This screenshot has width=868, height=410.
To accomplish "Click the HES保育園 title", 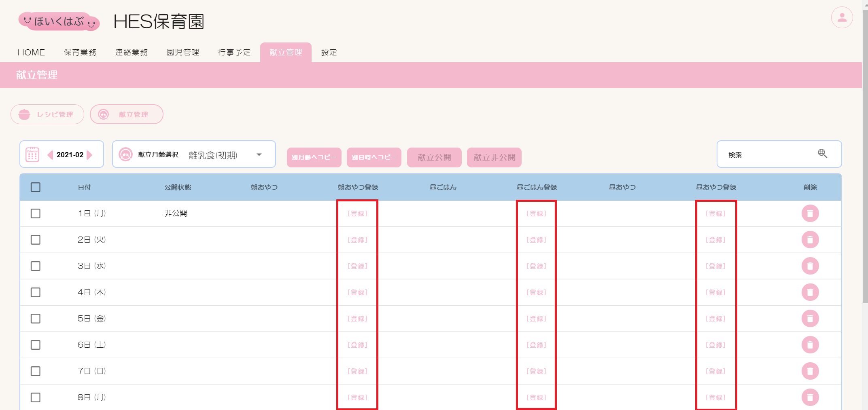I will [159, 21].
